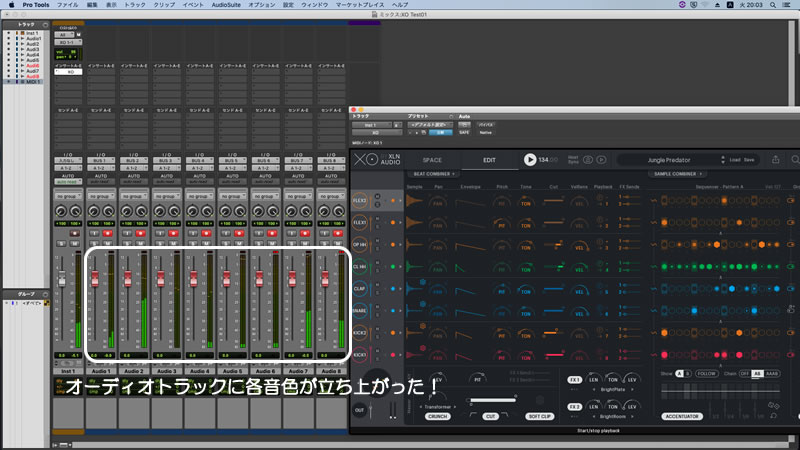
Task: Click the FLEX1 pitch knob
Action: [502, 223]
